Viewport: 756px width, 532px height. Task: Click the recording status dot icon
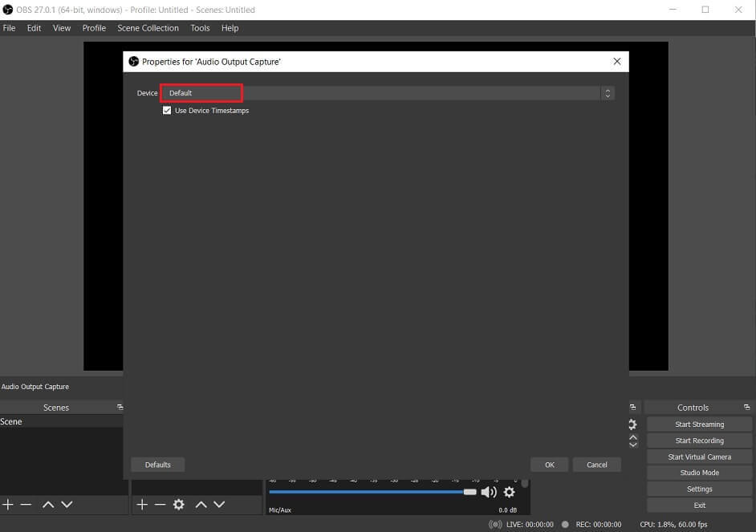click(565, 524)
